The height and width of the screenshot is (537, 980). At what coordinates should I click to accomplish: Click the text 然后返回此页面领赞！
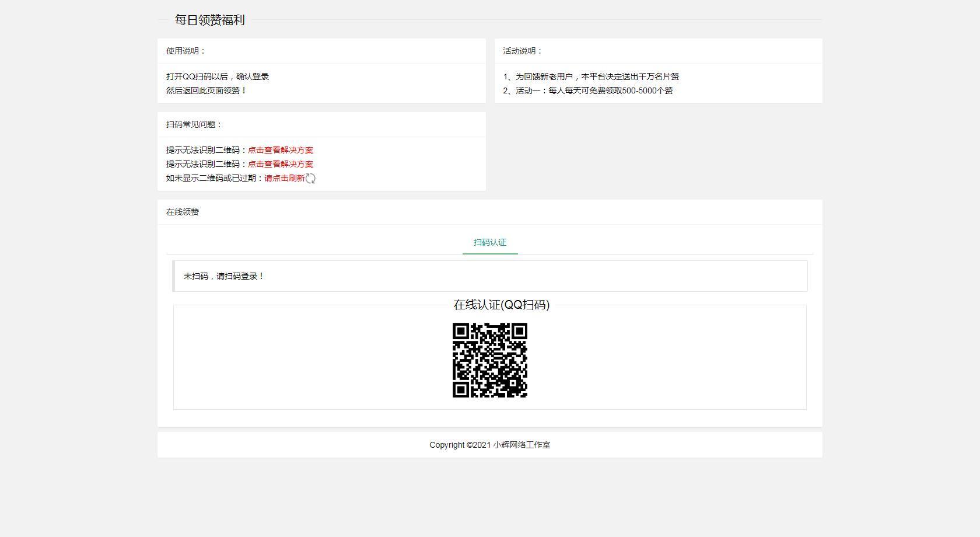206,90
